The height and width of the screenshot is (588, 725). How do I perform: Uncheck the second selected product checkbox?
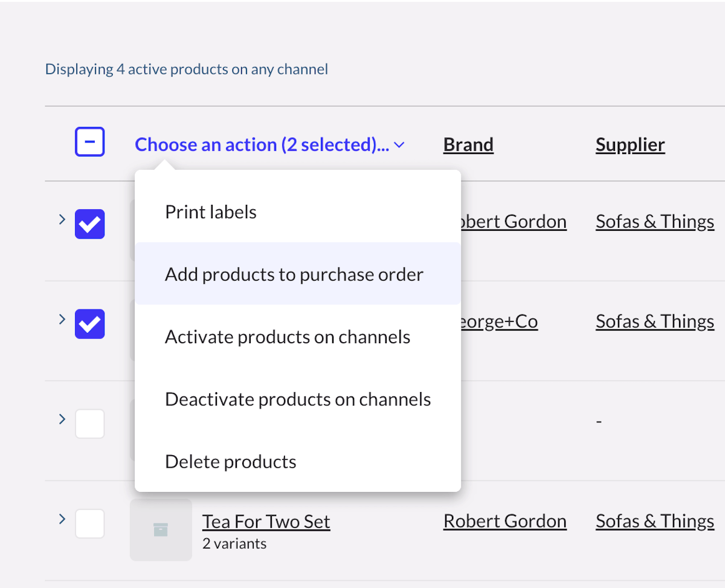(x=89, y=324)
